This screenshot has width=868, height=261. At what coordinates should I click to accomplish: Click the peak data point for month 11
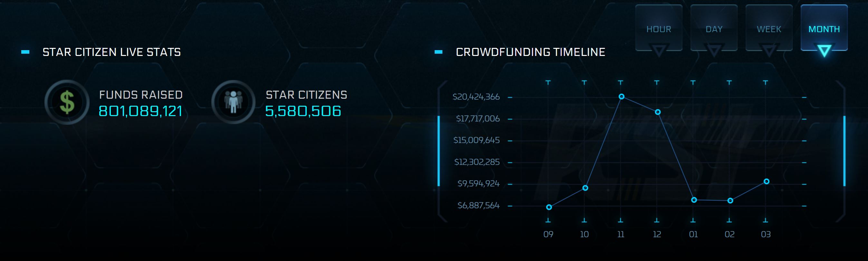click(622, 97)
